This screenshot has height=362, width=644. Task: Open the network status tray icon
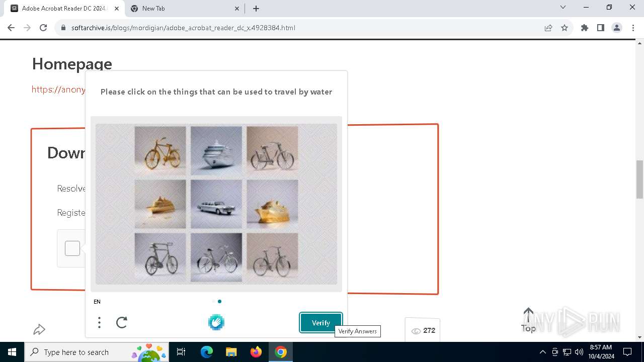567,352
